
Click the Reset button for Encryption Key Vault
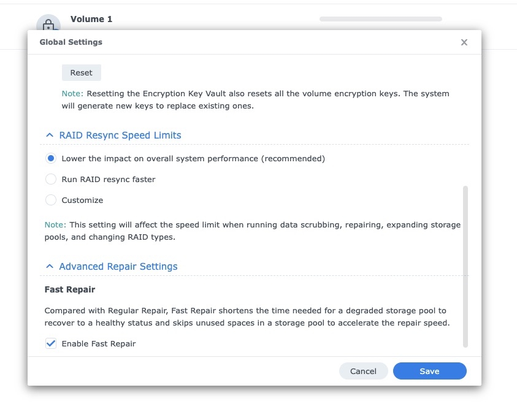pyautogui.click(x=82, y=72)
